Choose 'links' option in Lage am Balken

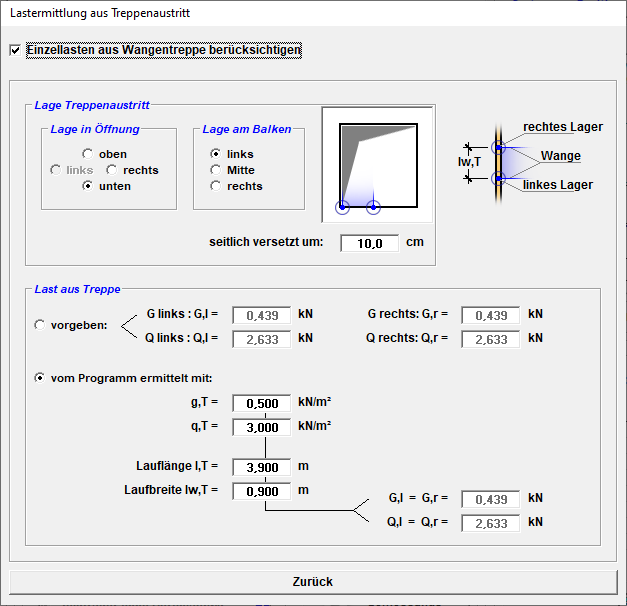click(216, 154)
